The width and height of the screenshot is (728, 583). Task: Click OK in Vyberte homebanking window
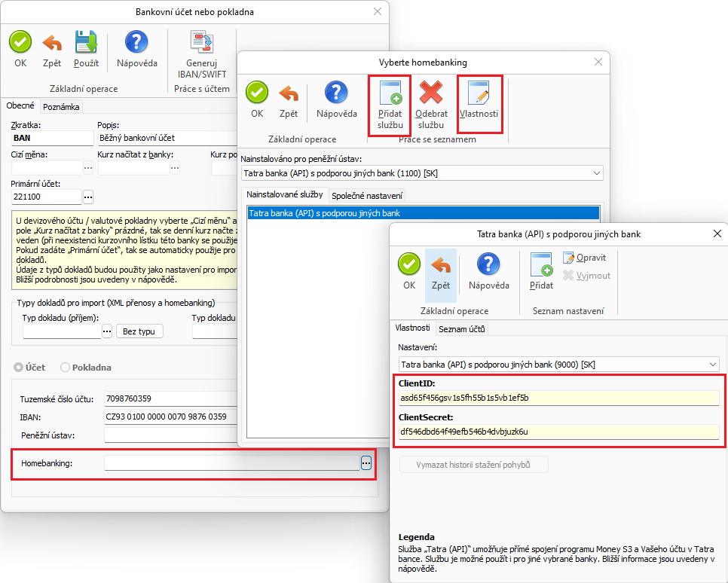pyautogui.click(x=257, y=99)
